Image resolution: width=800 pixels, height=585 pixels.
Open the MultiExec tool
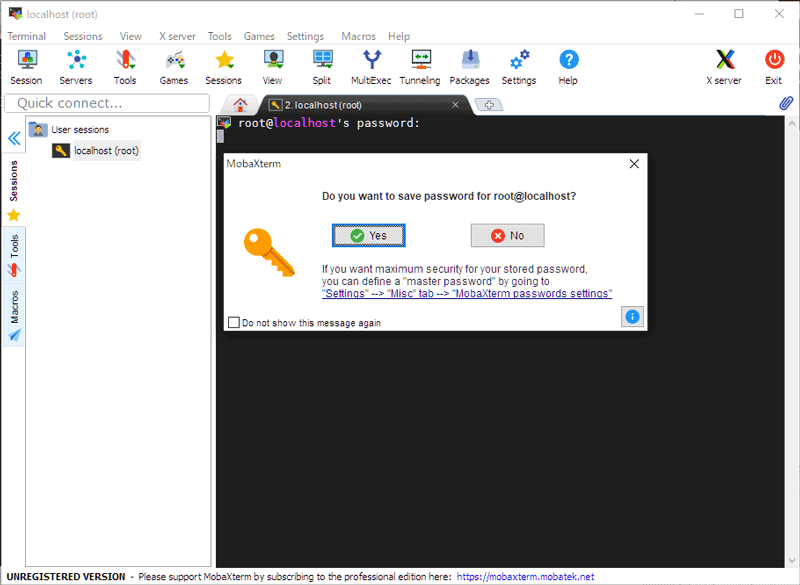tap(371, 66)
